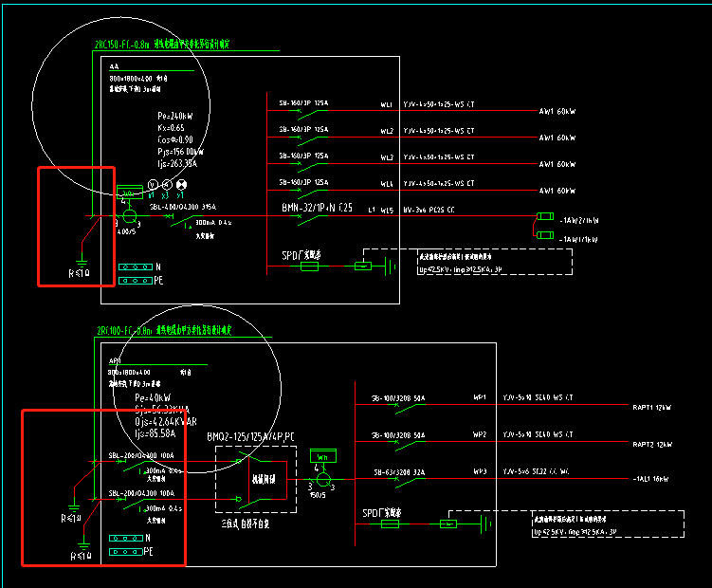
Task: Click the RAPT1 12kW load label
Action: click(x=651, y=408)
